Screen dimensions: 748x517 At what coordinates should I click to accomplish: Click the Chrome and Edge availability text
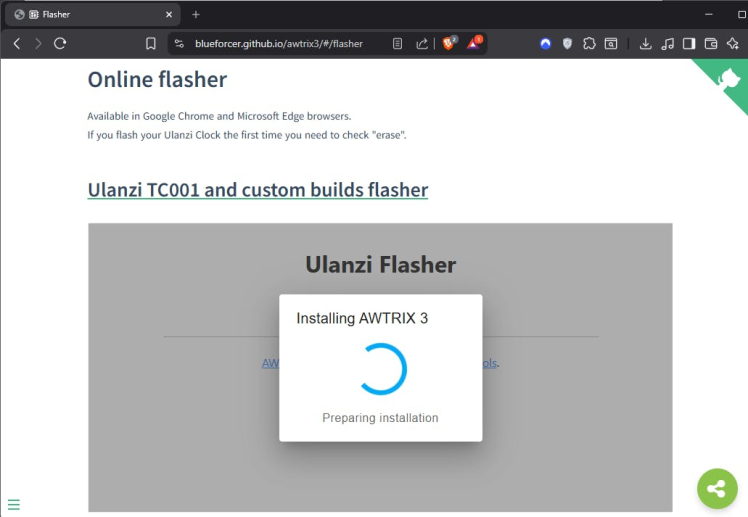[x=219, y=116]
